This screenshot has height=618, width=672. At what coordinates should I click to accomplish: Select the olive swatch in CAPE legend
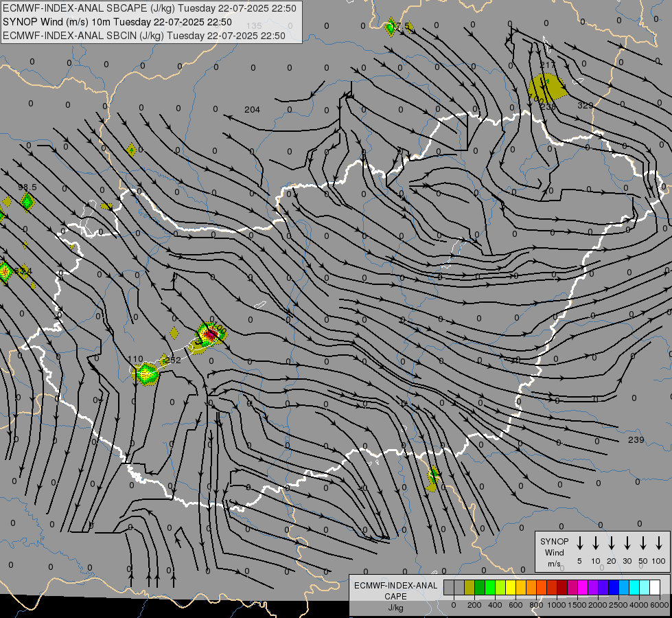coord(470,587)
